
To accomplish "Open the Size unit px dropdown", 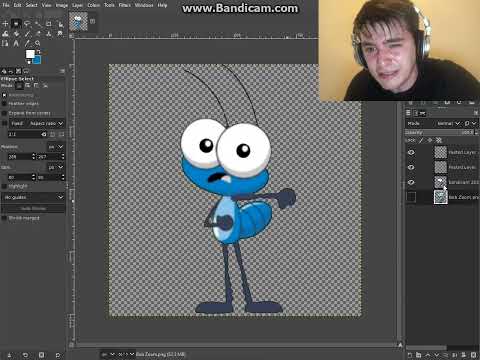I will [56, 167].
